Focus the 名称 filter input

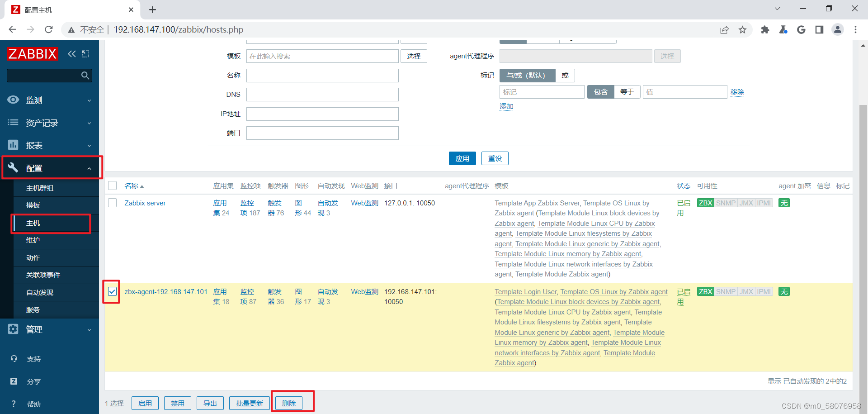point(322,75)
